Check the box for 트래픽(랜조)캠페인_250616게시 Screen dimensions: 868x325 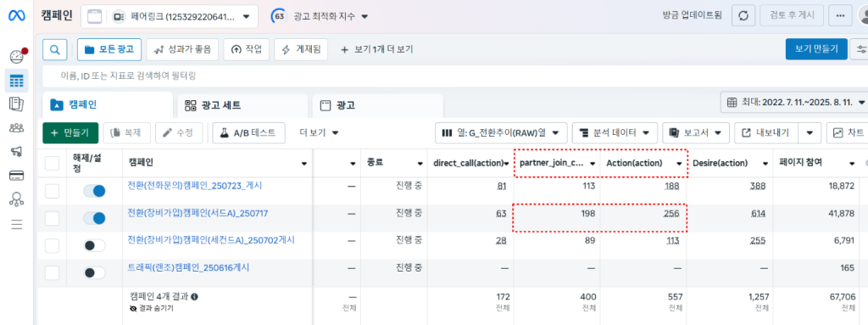coord(52,273)
